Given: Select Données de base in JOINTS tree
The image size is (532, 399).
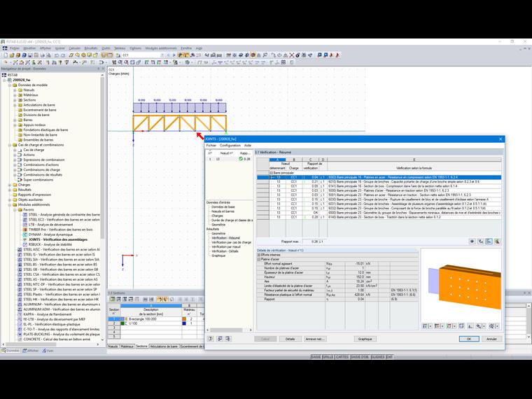Looking at the screenshot, I should tap(223, 206).
